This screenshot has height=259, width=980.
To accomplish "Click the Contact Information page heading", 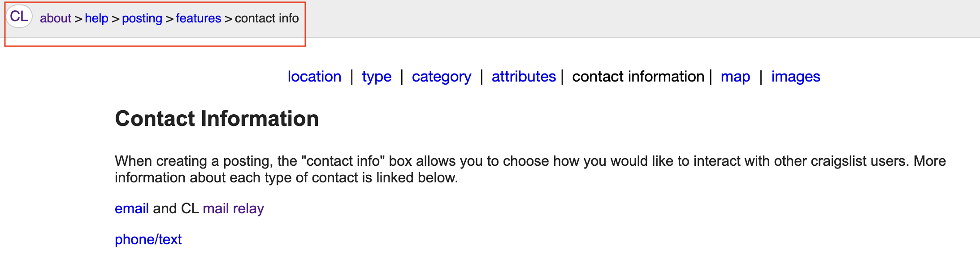I will tap(217, 119).
